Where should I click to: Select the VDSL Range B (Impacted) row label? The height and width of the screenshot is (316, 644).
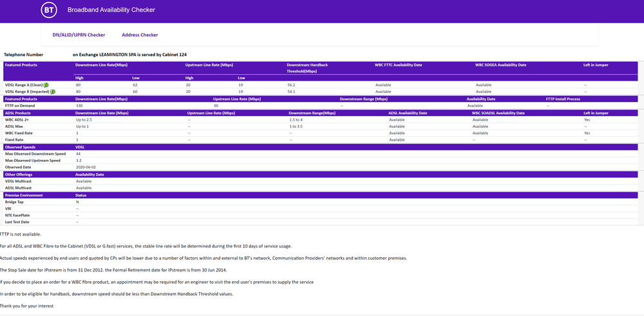[26, 92]
